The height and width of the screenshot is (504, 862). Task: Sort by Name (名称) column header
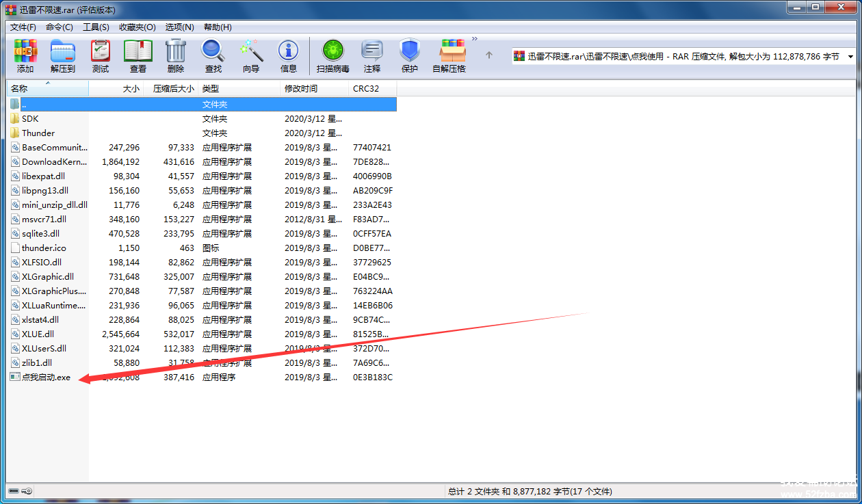pos(48,89)
